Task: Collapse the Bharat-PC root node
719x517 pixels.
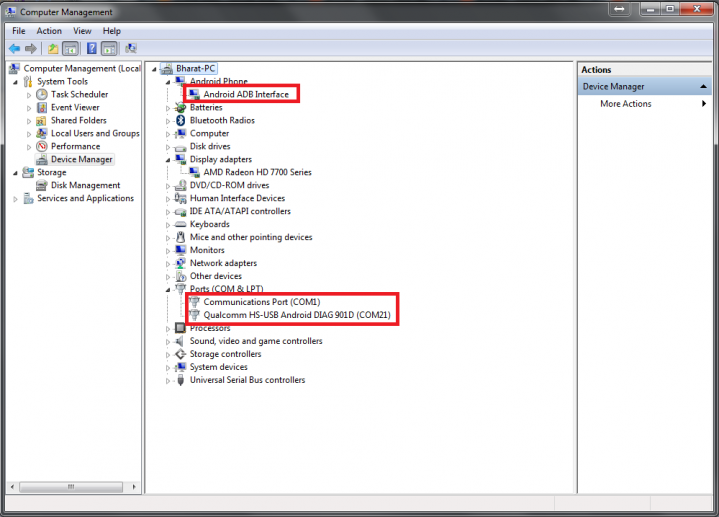Action: click(x=155, y=69)
